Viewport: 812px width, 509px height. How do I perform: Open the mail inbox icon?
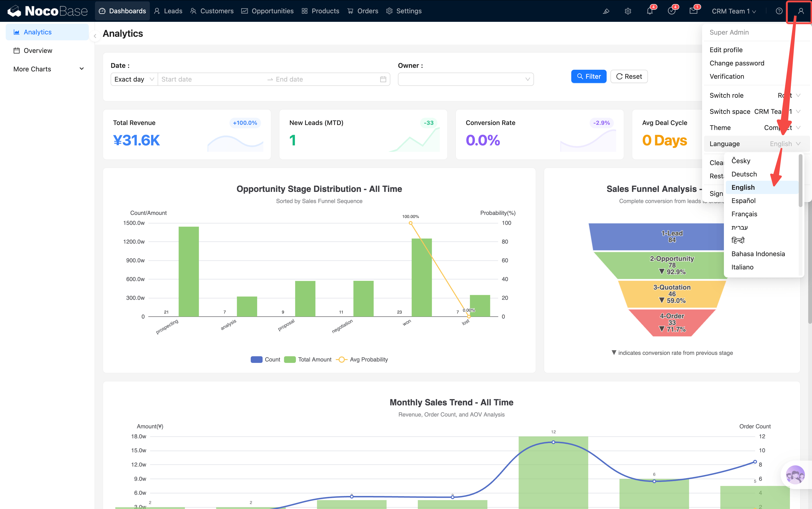coord(693,11)
